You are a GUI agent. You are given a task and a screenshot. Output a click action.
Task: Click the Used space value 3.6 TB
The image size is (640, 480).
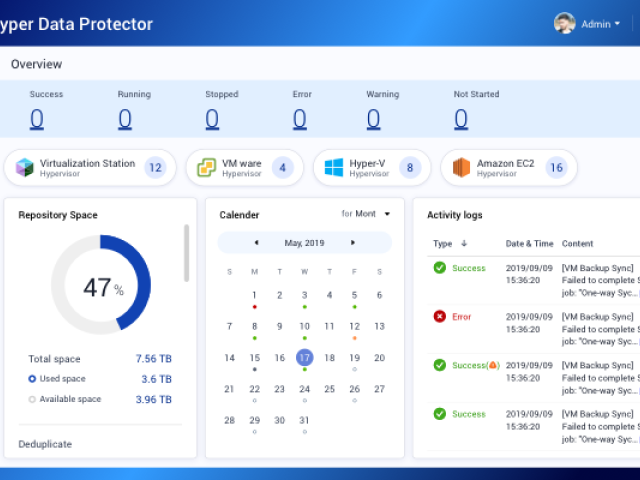(x=156, y=379)
